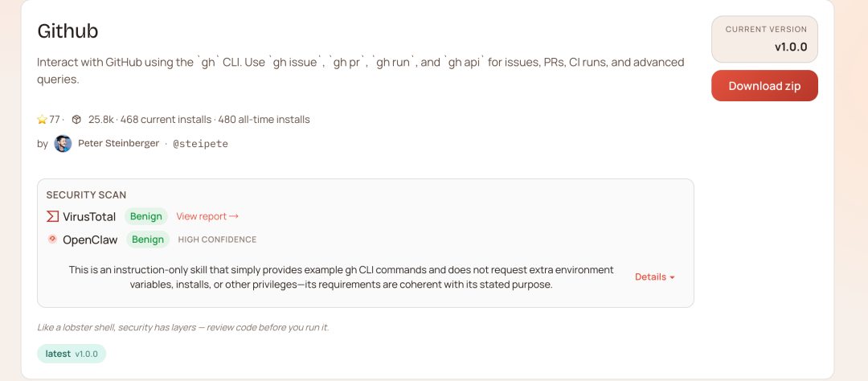Viewport: 868px width, 381px height.
Task: Click the Benign badge beside VirusTotal
Action: [x=146, y=216]
